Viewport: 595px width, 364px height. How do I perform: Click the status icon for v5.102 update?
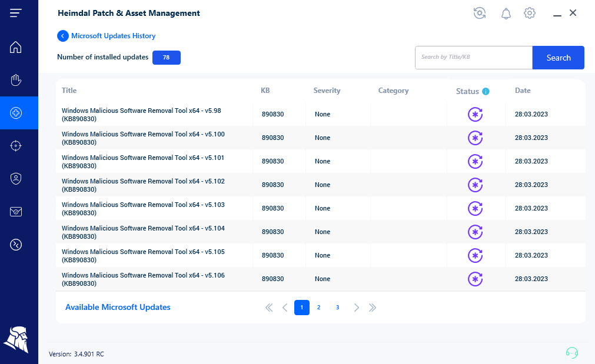475,185
